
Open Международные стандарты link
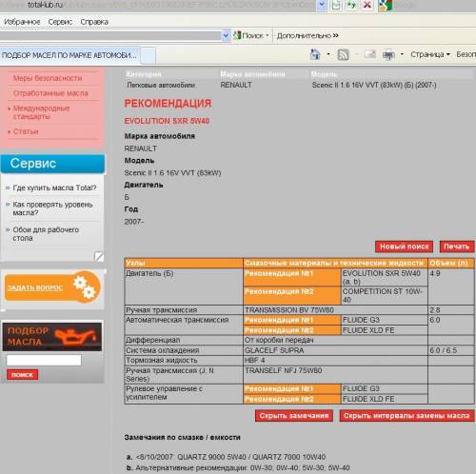(41, 112)
